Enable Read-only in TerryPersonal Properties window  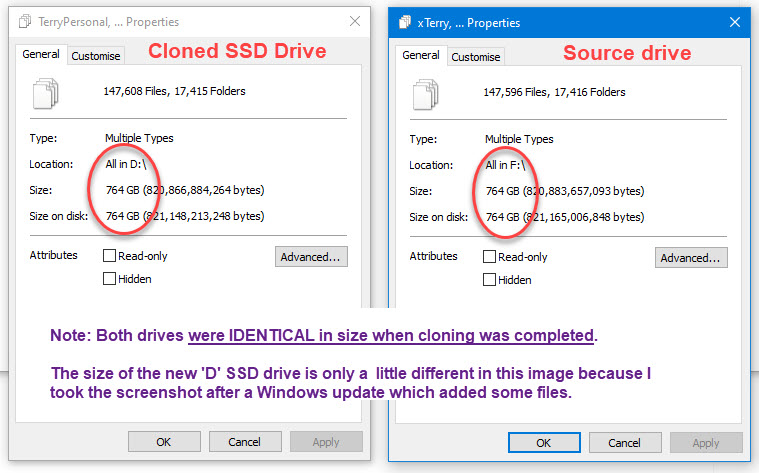[x=109, y=256]
